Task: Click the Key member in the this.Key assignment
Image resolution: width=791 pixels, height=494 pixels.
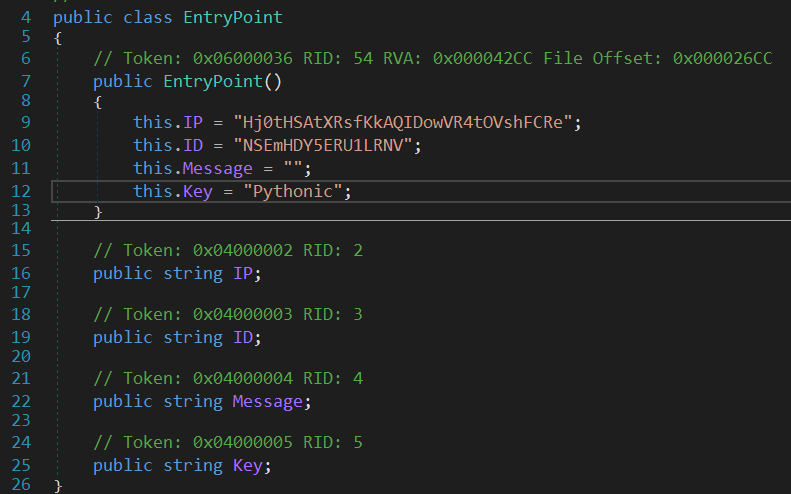Action: pyautogui.click(x=197, y=192)
